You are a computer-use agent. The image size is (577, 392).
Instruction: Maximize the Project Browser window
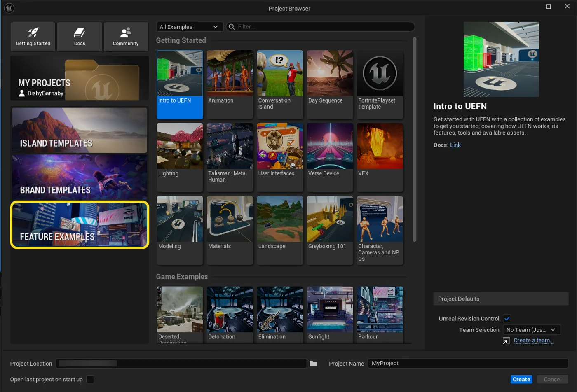(548, 7)
